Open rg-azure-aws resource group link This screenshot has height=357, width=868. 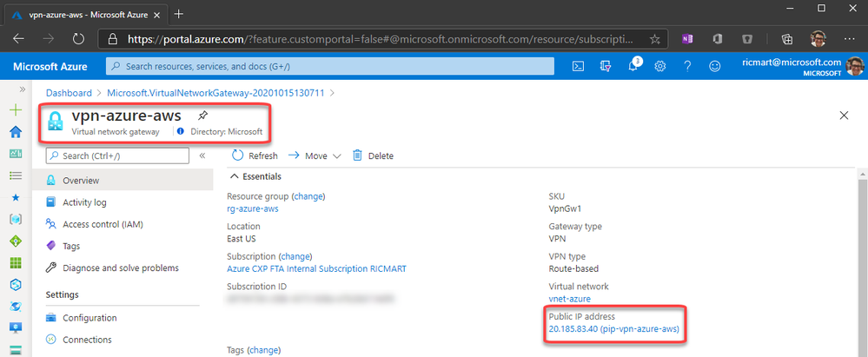253,208
